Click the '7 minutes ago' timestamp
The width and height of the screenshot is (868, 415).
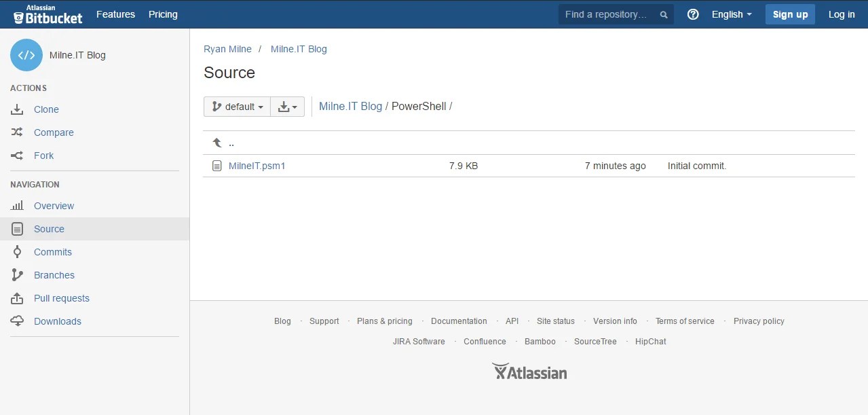point(616,166)
